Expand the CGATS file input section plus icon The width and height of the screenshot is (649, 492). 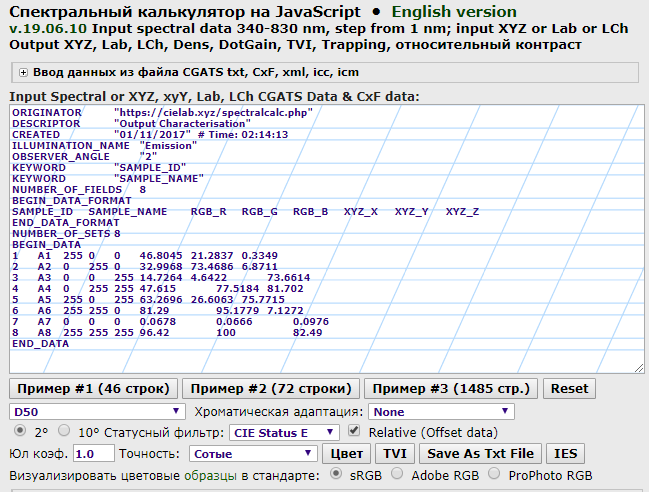click(24, 73)
